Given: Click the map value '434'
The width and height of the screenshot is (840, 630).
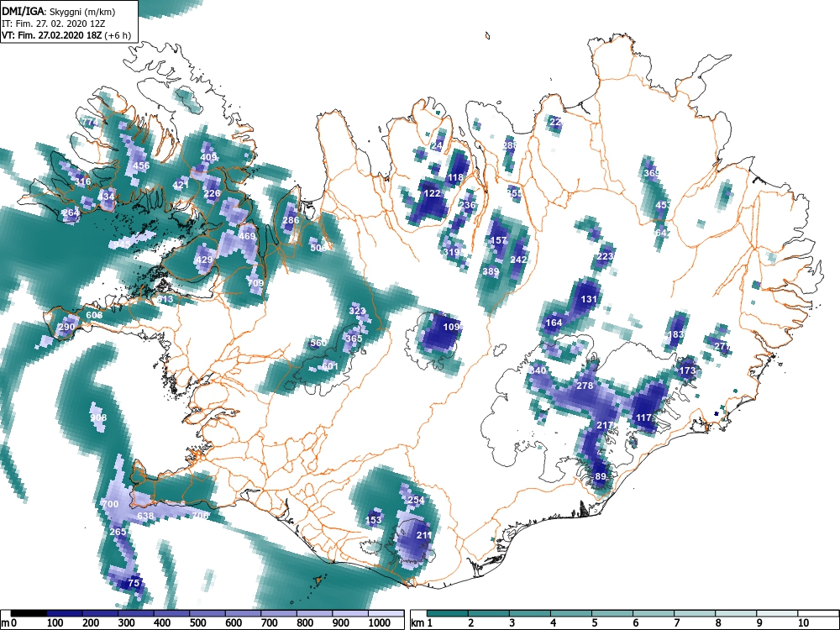Looking at the screenshot, I should click(x=106, y=197).
